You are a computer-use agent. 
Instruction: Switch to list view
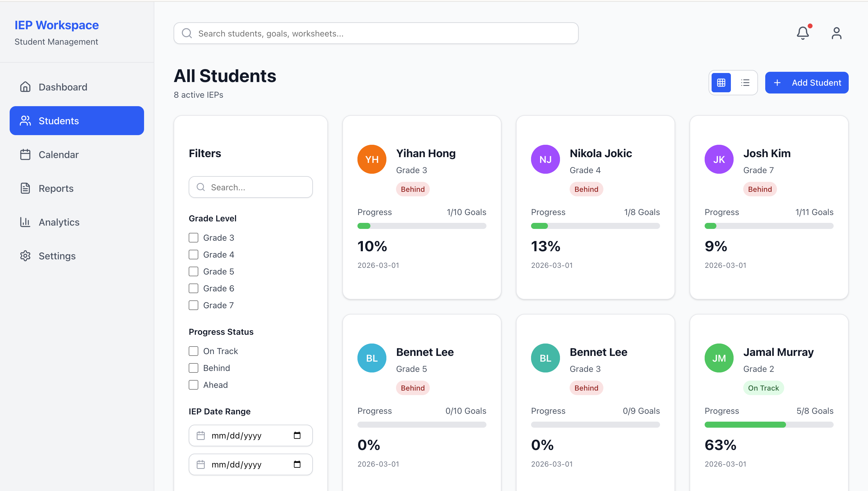click(745, 83)
